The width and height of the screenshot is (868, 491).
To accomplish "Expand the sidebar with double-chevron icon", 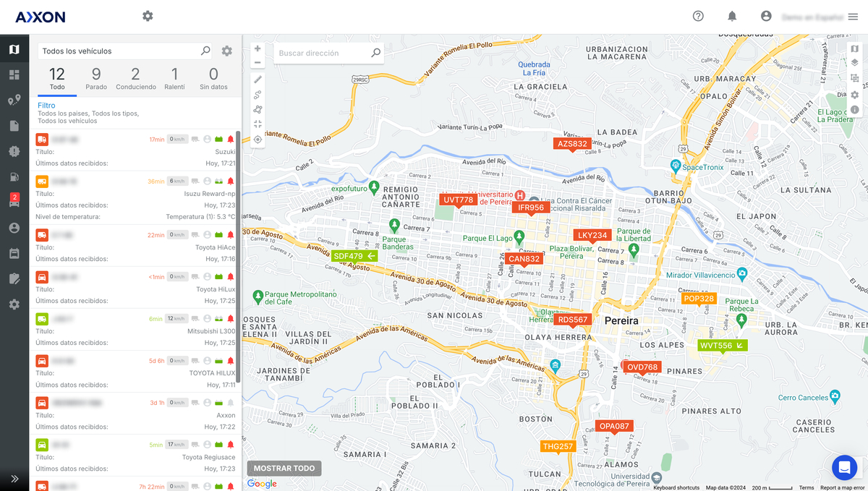I will tap(14, 478).
